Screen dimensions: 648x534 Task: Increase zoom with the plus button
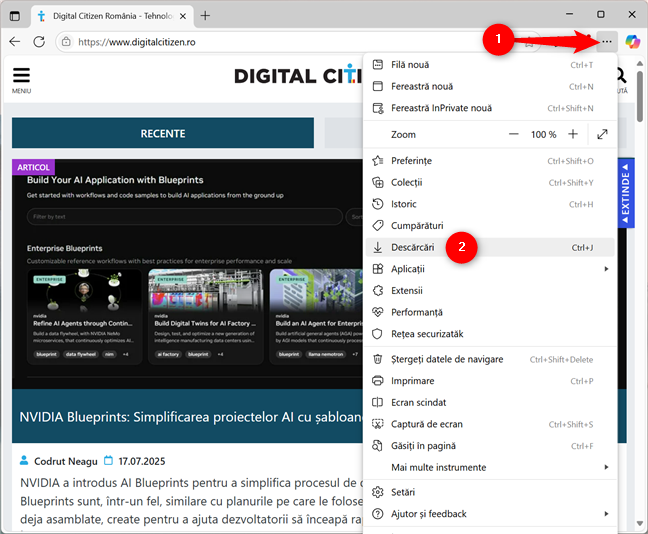point(573,134)
